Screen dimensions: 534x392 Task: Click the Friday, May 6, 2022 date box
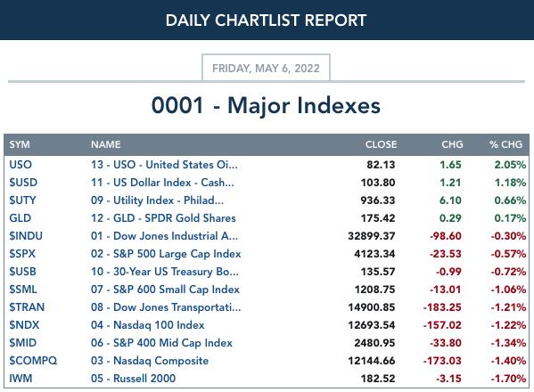266,68
